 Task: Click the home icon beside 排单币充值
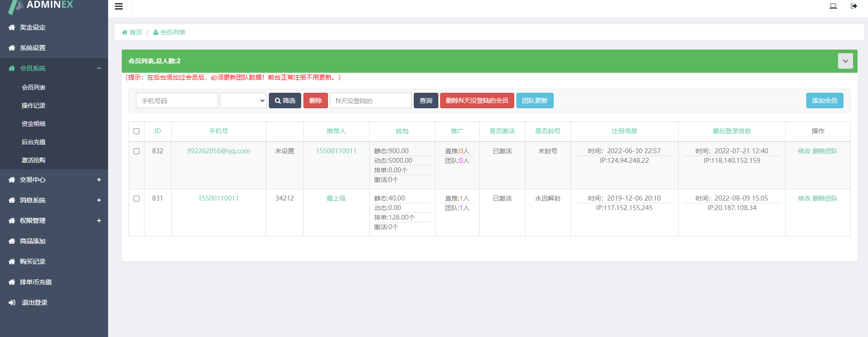[12, 282]
